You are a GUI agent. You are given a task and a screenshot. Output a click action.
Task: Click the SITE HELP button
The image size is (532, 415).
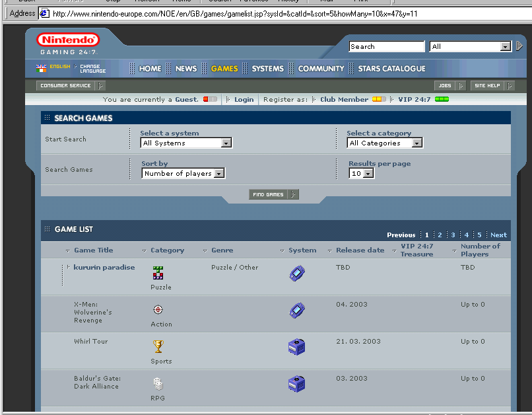coord(492,86)
